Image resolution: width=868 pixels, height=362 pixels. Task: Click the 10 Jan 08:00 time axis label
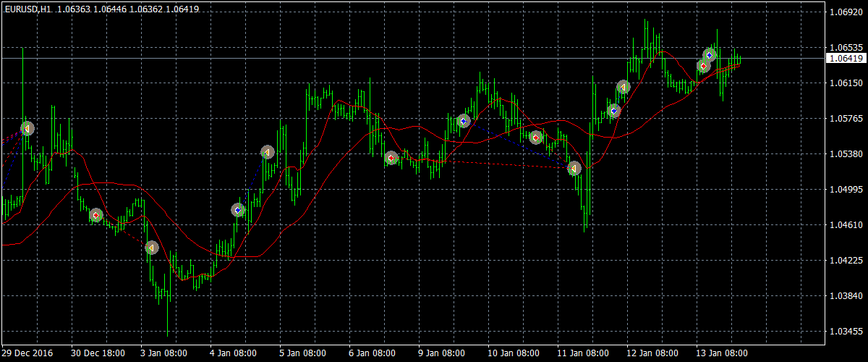click(514, 353)
